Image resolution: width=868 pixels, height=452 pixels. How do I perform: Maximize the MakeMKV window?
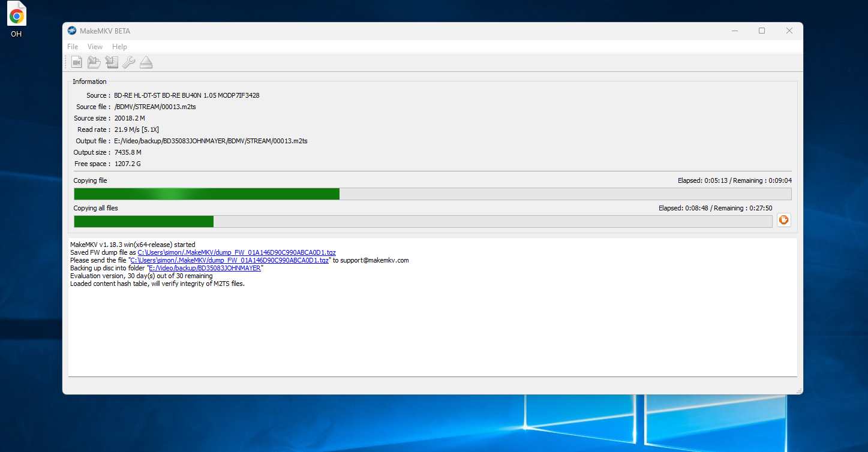click(x=761, y=31)
